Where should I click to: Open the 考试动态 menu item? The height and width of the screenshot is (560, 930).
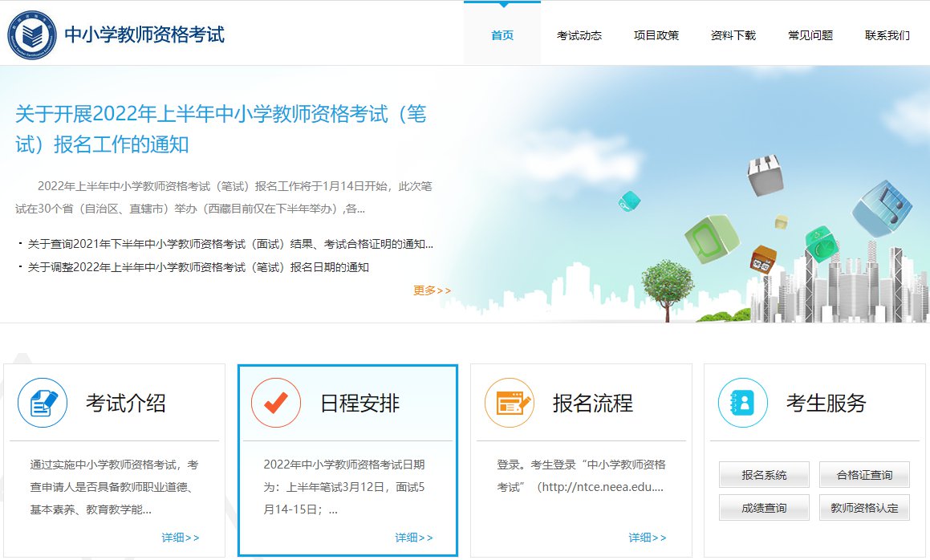tap(579, 35)
